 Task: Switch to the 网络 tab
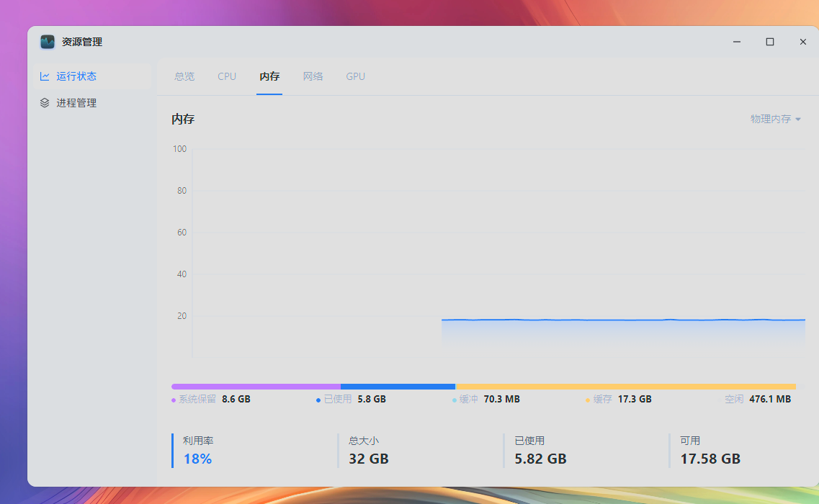point(313,76)
